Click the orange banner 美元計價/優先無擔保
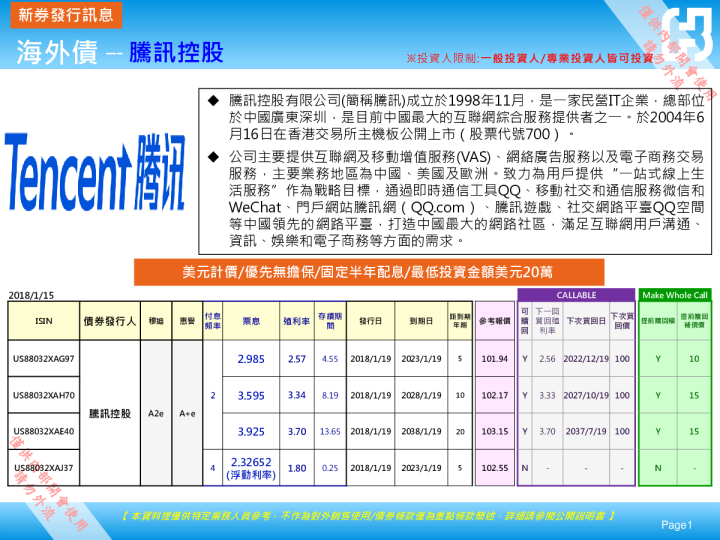The image size is (720, 540). (x=369, y=272)
